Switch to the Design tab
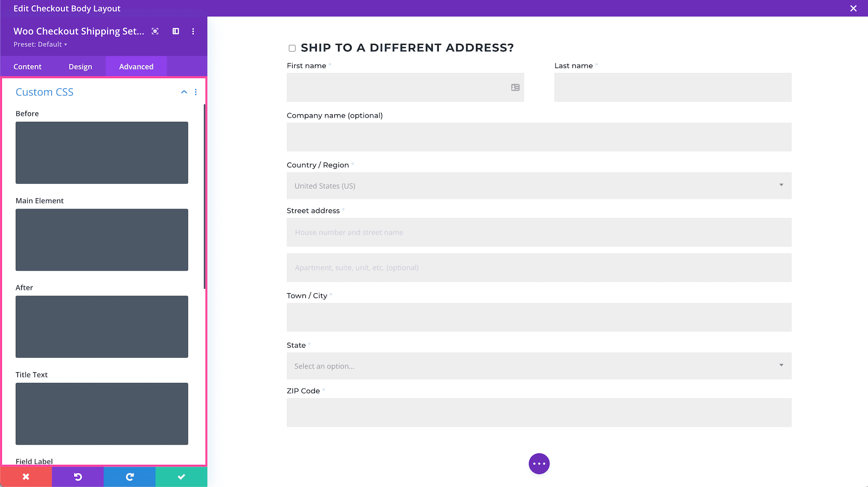This screenshot has height=487, width=868. click(80, 67)
